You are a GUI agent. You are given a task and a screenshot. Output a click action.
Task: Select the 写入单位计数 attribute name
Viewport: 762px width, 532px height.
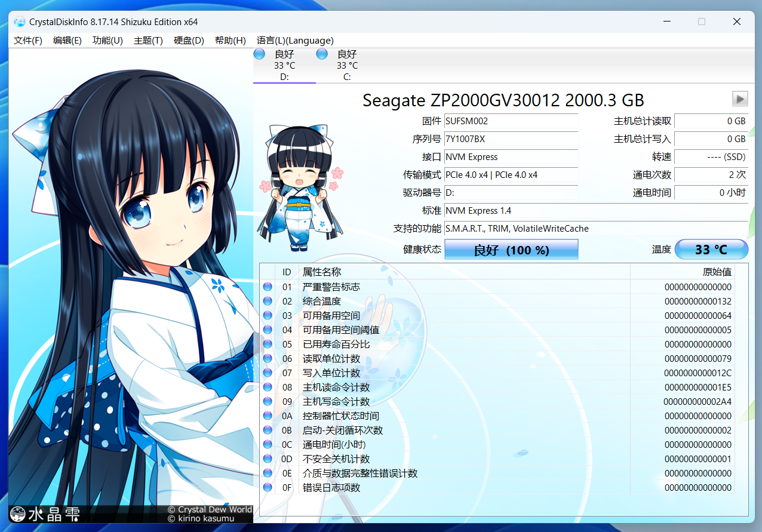pos(331,373)
